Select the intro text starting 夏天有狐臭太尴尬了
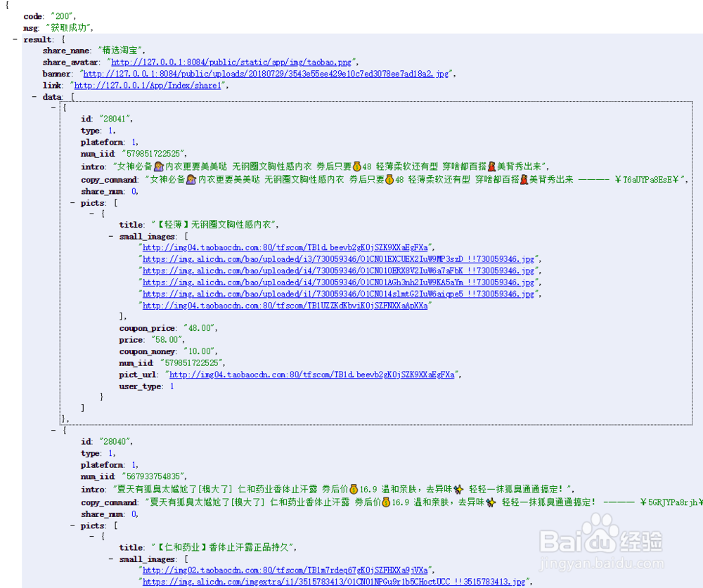The image size is (703, 588). 342,490
